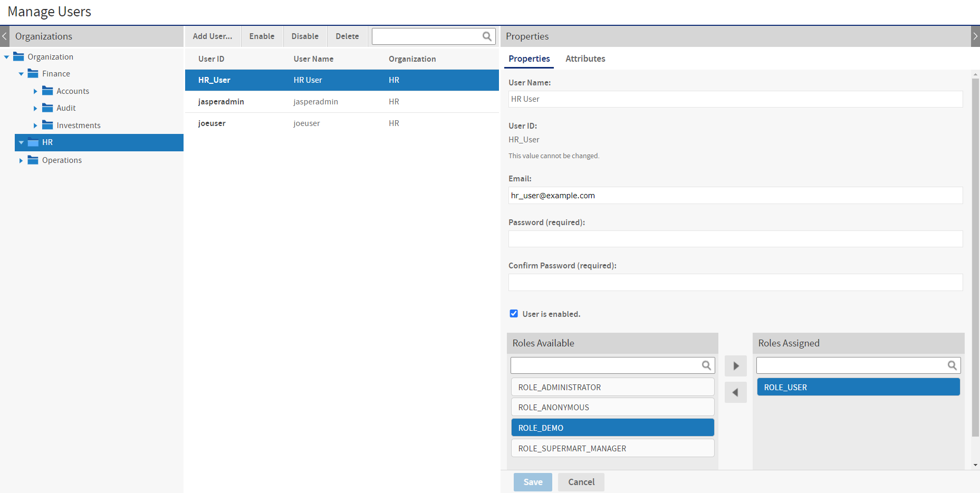Screen dimensions: 980x493
Task: Select the Audit organization label
Action: pyautogui.click(x=66, y=108)
